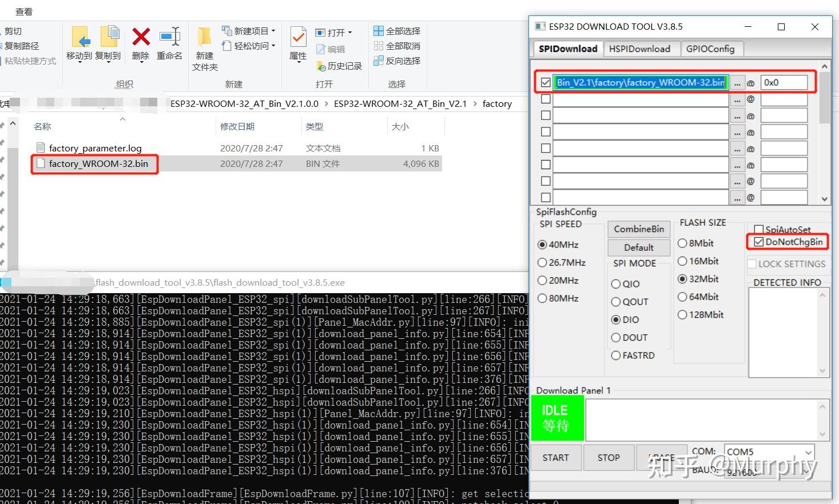Open the ribbon Open dropdown
839x504 pixels.
click(333, 33)
